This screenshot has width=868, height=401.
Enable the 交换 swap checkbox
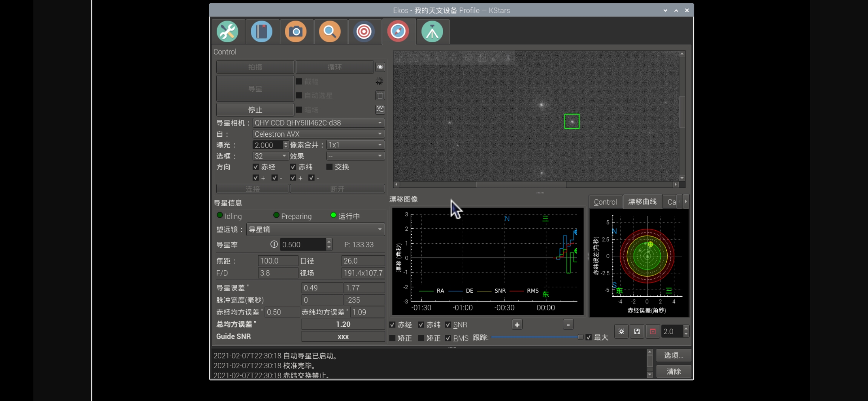[329, 167]
